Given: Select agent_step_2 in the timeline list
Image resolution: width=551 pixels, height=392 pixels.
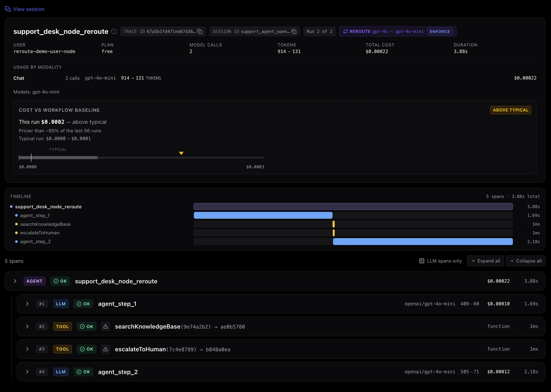Looking at the screenshot, I should 35,242.
